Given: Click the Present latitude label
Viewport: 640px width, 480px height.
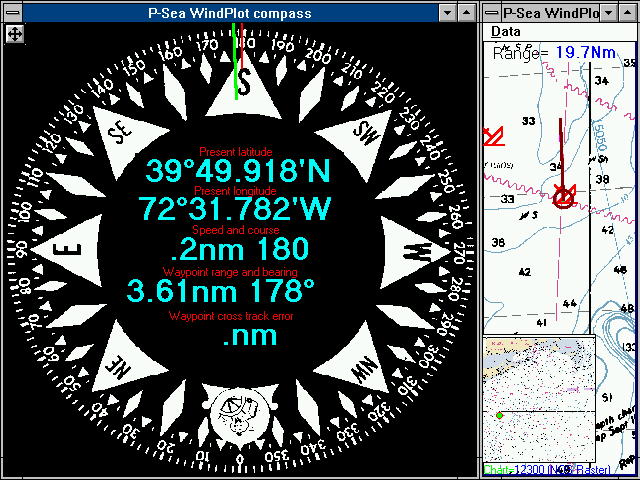Looking at the screenshot, I should click(236, 152).
